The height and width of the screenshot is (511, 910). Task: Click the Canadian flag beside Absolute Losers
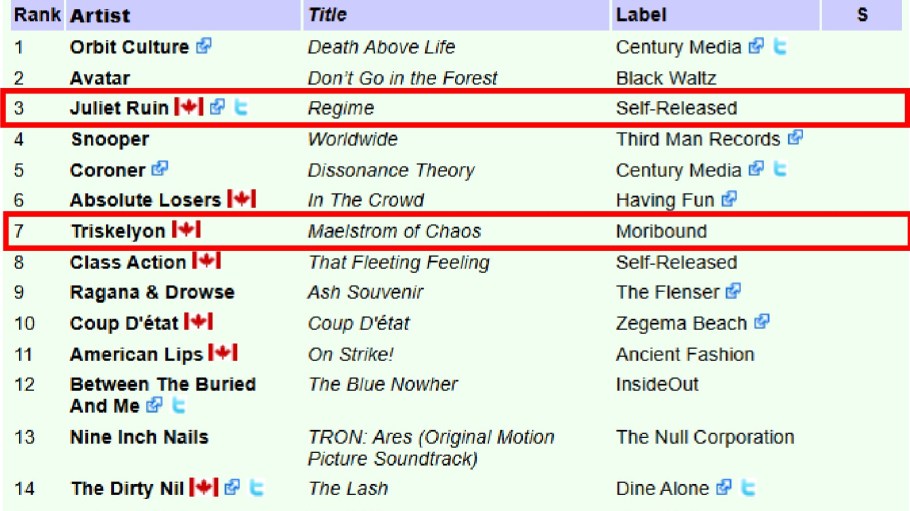[x=241, y=200]
